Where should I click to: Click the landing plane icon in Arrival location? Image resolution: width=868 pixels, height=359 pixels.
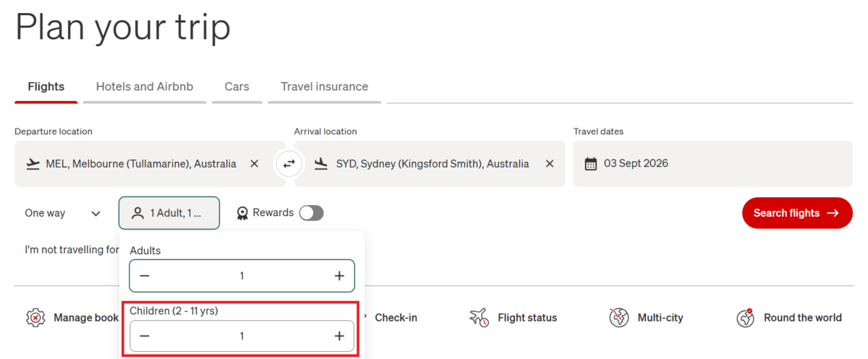322,164
